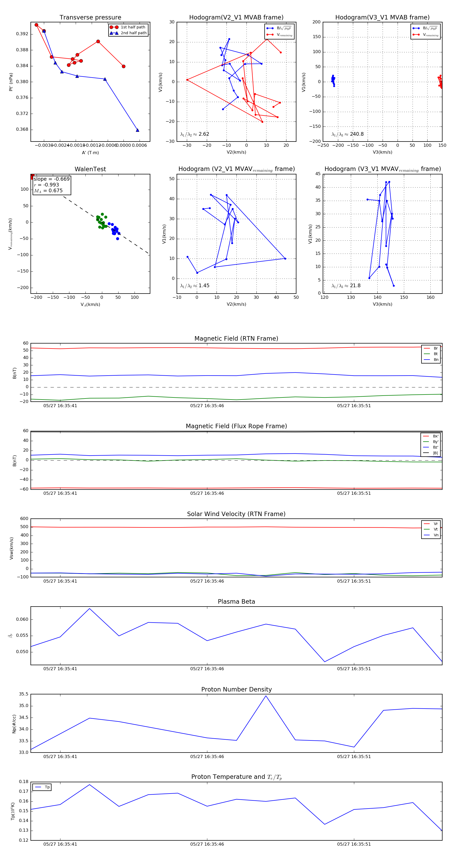The width and height of the screenshot is (473, 868).
Task: Click the λ1/λ2 ≈ 1.45 annotation
Action: (194, 286)
